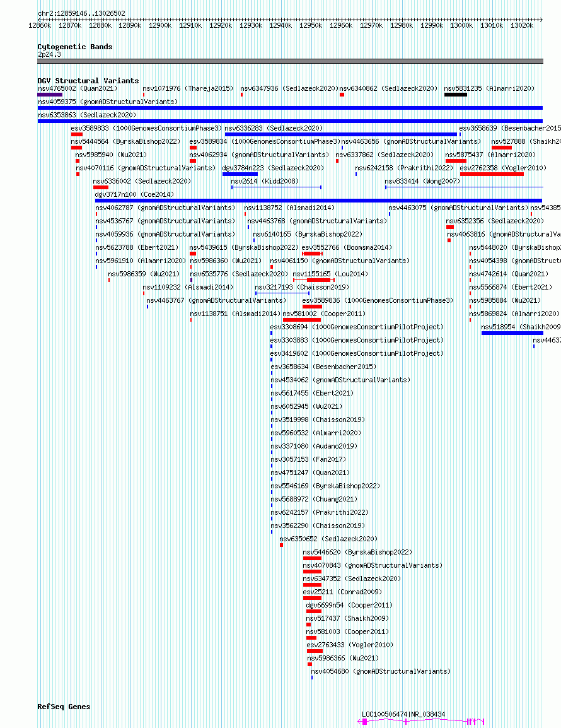The image size is (561, 728).
Task: Open nsv5831235 (Almarri2020) label
Action: click(489, 88)
